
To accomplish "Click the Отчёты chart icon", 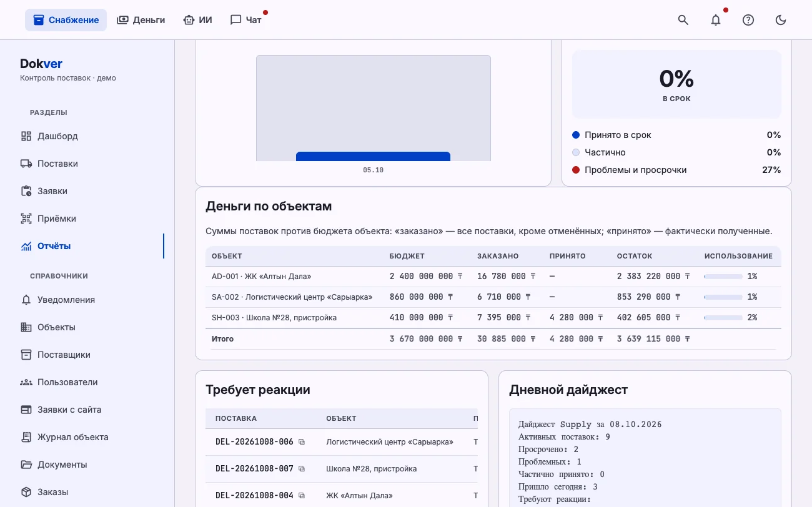I will [26, 246].
